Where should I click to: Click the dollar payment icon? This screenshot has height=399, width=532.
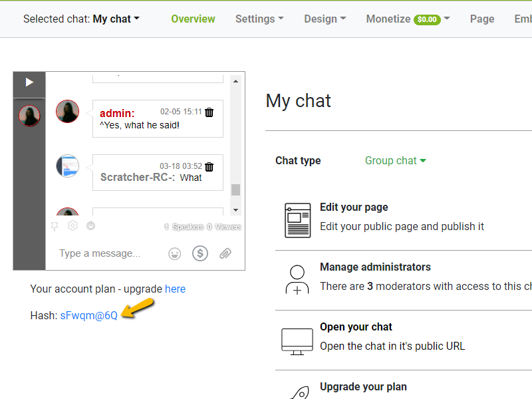coord(200,253)
